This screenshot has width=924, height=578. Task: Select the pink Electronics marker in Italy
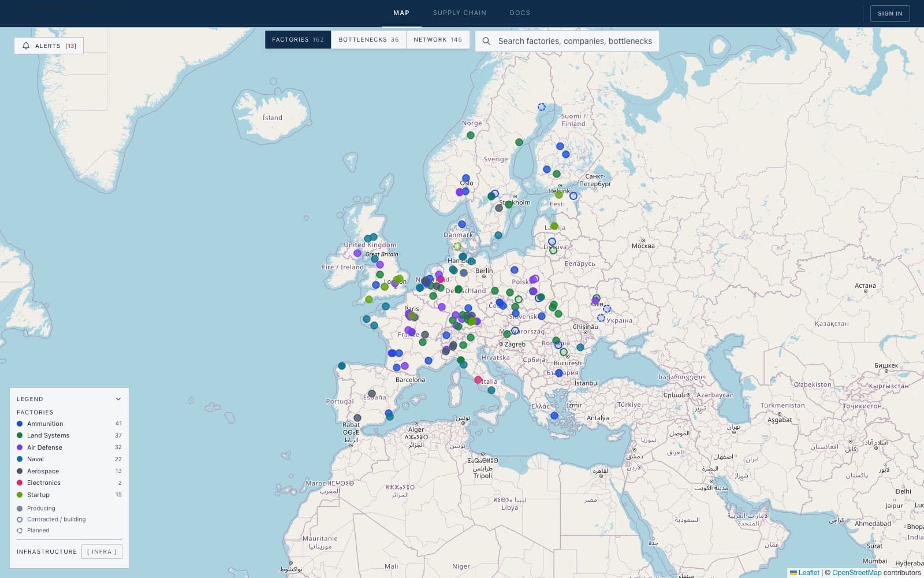pos(478,380)
